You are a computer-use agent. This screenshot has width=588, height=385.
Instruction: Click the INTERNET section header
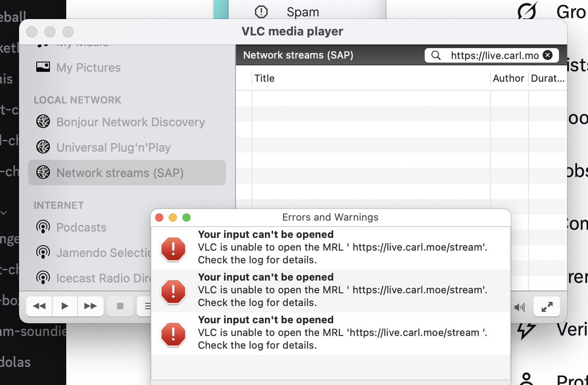click(59, 205)
